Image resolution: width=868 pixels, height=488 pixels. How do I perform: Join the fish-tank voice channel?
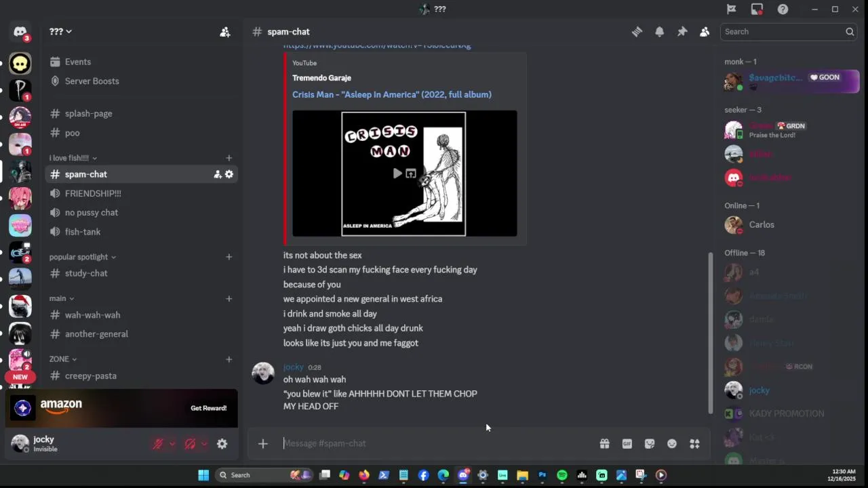pyautogui.click(x=141, y=232)
